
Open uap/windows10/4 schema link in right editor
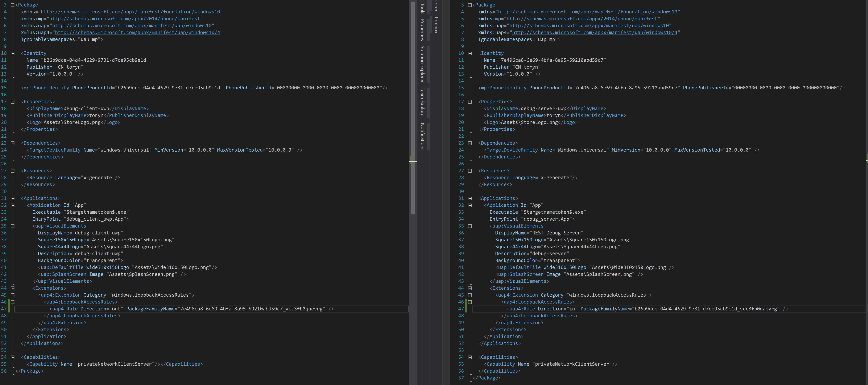click(594, 33)
